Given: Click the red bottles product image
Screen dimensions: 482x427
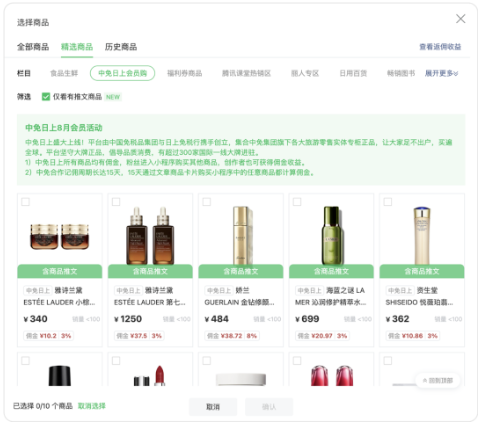Looking at the screenshot, I should (x=332, y=376).
